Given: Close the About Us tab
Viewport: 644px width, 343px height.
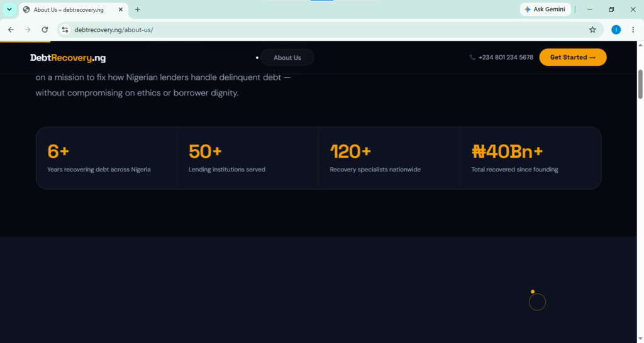Looking at the screenshot, I should (x=121, y=9).
